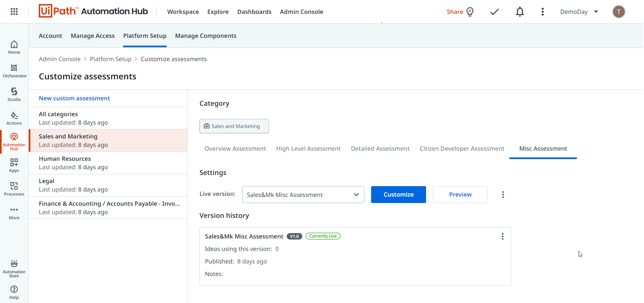Click New custom assessment link
Screen dimensions: 644x303
[x=75, y=98]
